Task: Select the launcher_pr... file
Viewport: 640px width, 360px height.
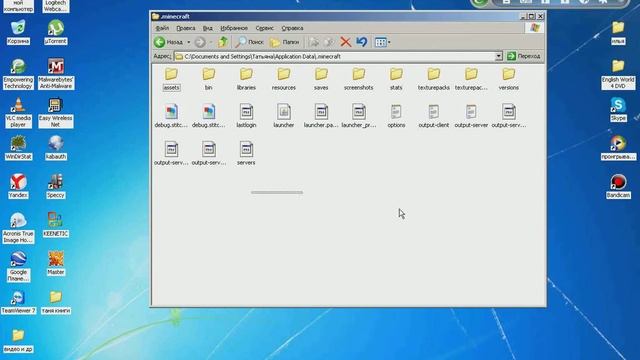Action: (359, 116)
